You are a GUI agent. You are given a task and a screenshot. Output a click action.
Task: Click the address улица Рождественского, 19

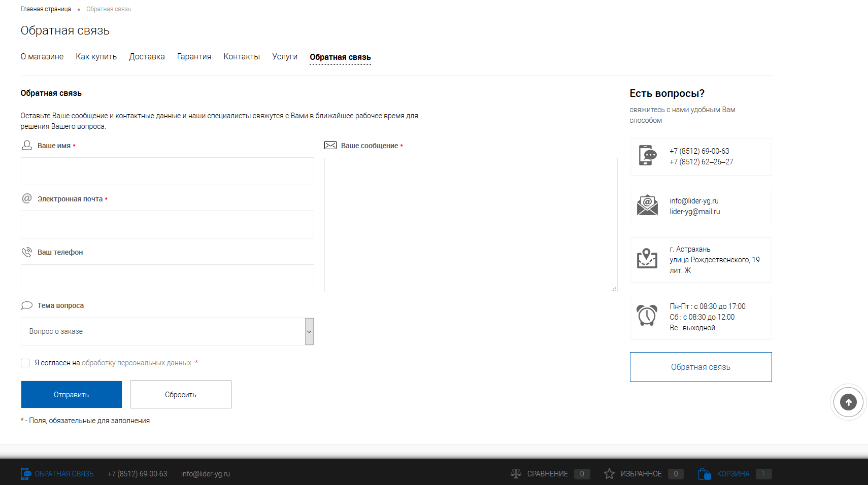(715, 260)
